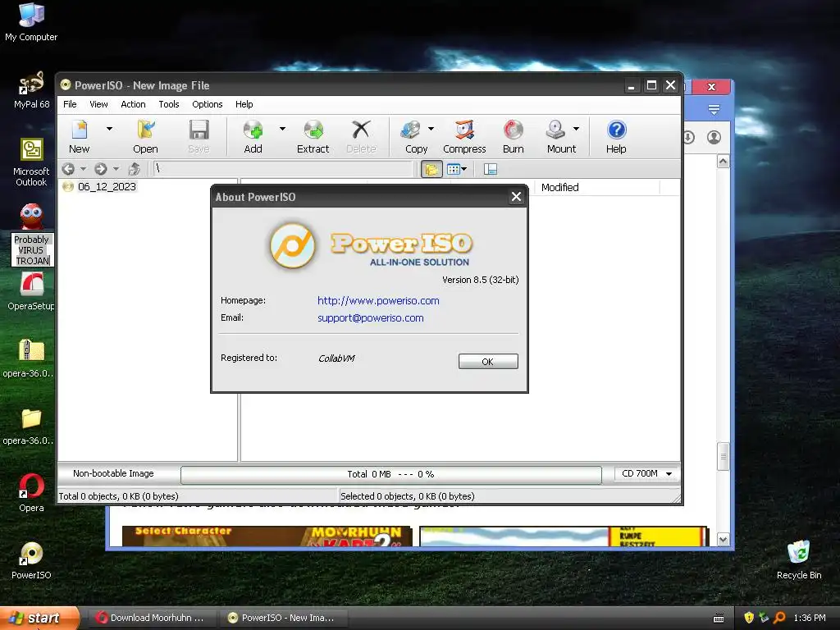Open the Tools menu
The height and width of the screenshot is (630, 840).
point(169,104)
